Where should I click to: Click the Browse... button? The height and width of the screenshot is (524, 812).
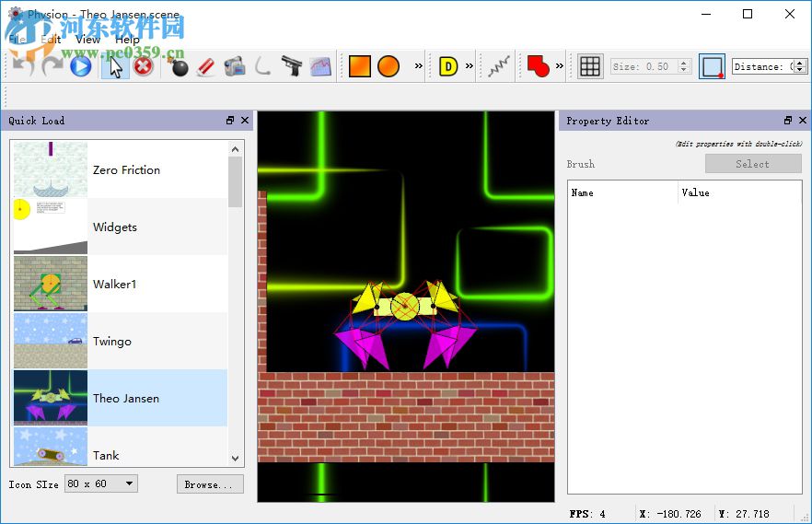pos(210,484)
